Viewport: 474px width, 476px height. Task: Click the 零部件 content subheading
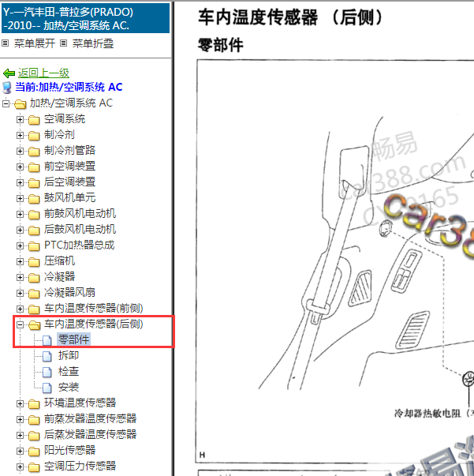[x=221, y=45]
